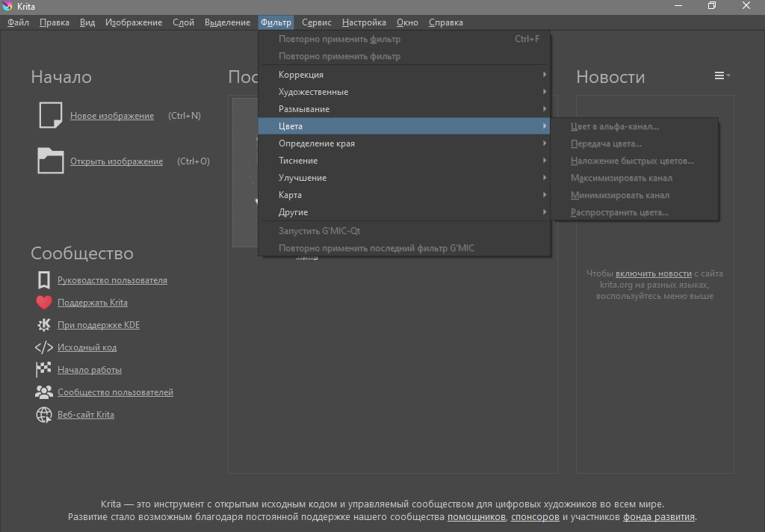Image resolution: width=765 pixels, height=532 pixels.
Task: Click the KDE gear logo icon
Action: pos(44,325)
